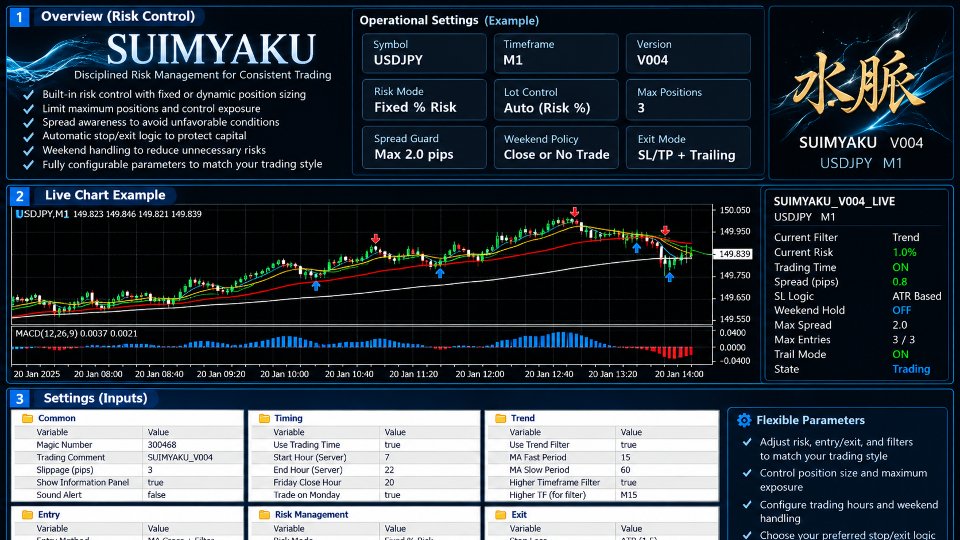Click the blue buy arrow below the last candles
Screen dimensions: 960x540
[669, 277]
